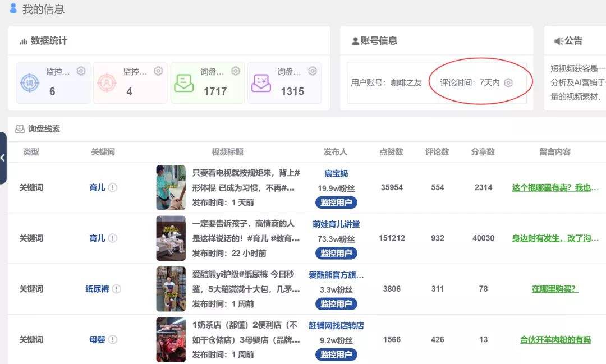Open publisher link 爱酷熊官方旗...
Image resolution: width=606 pixels, height=364 pixels.
click(x=336, y=275)
